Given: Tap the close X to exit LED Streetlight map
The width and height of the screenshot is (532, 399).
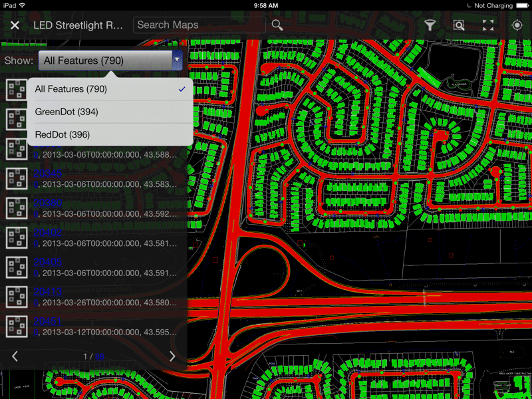Looking at the screenshot, I should [x=15, y=25].
